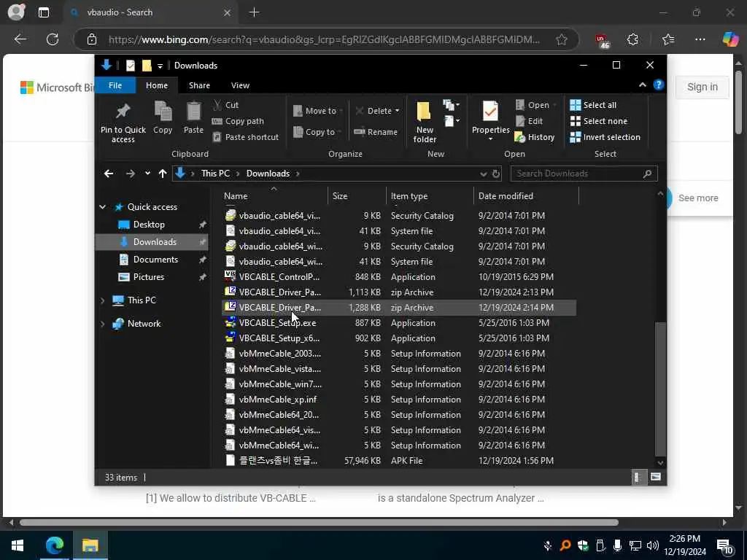Add page to favorites star in address bar
The image size is (747, 560).
[561, 39]
